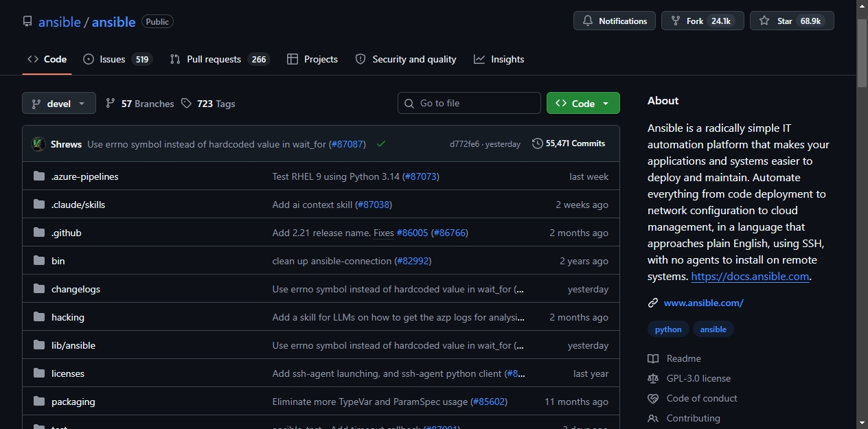868x429 pixels.
Task: Go to the Insights tab
Action: click(499, 59)
